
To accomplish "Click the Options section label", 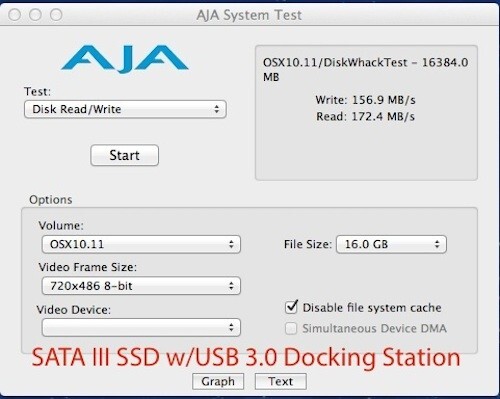I will [x=51, y=200].
